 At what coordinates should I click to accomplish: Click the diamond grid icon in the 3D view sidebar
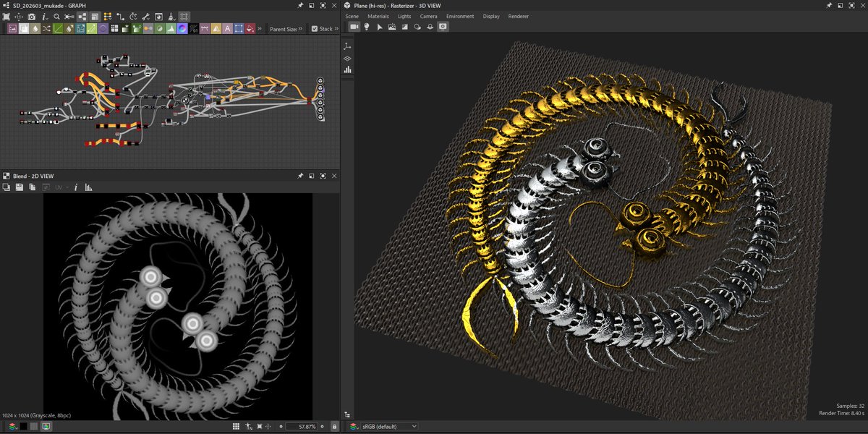click(x=348, y=58)
